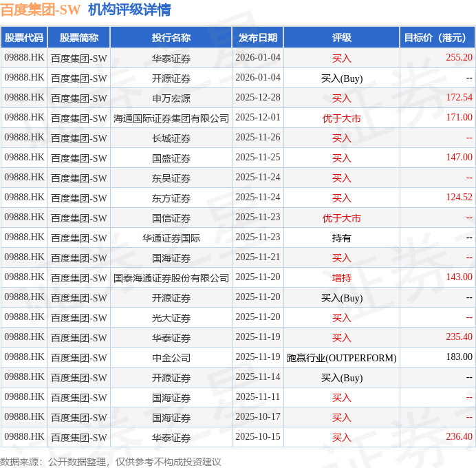Screen dimensions: 476x468
Task: Select 光大证券 broker name
Action: 171,318
